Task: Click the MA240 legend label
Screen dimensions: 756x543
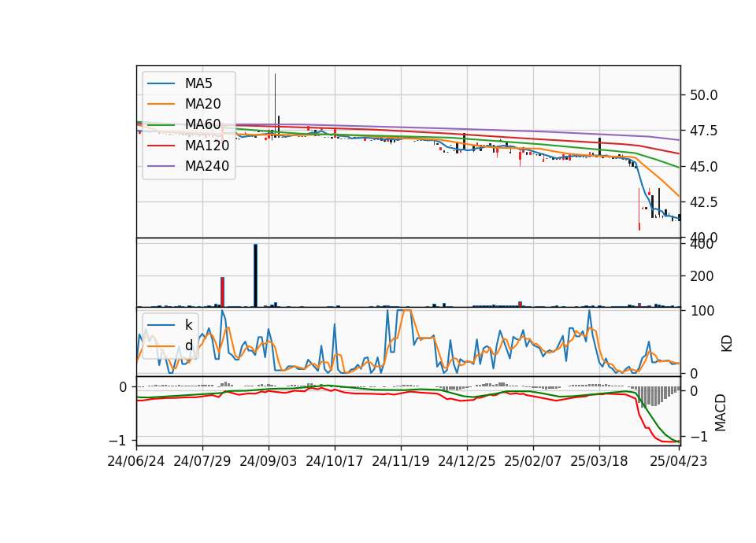Action: pyautogui.click(x=207, y=166)
